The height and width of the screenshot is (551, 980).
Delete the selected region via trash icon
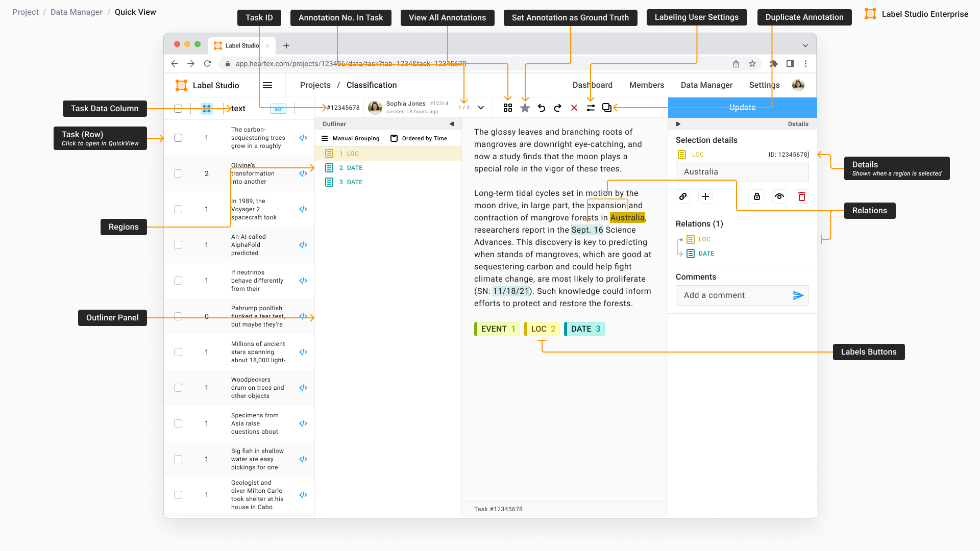point(801,196)
